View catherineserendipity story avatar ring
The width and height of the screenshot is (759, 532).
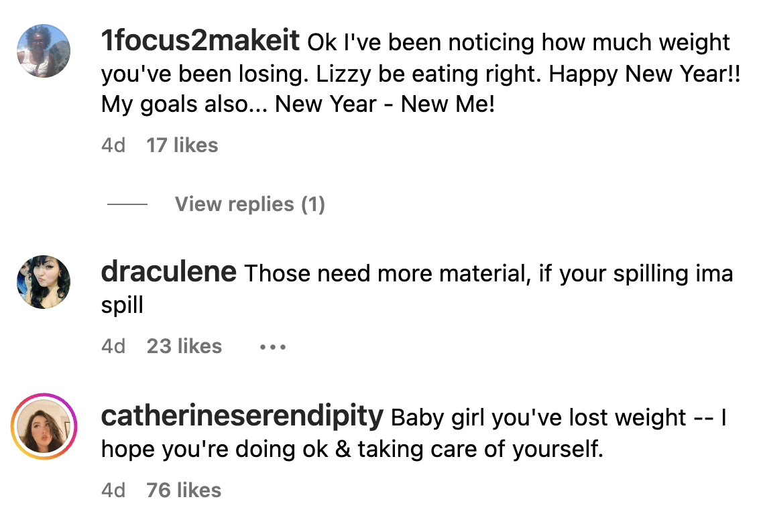tap(44, 426)
